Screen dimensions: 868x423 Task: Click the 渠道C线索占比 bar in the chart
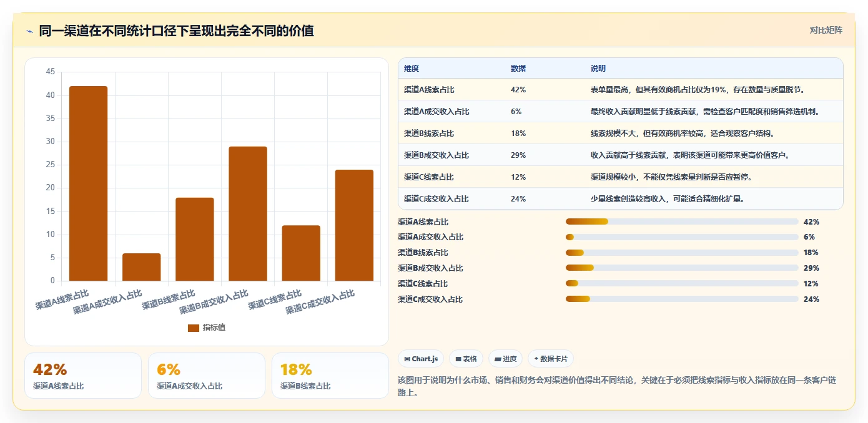point(301,253)
